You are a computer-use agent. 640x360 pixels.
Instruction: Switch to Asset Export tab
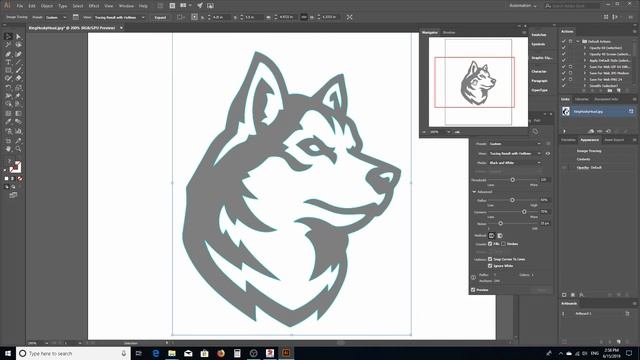614,140
